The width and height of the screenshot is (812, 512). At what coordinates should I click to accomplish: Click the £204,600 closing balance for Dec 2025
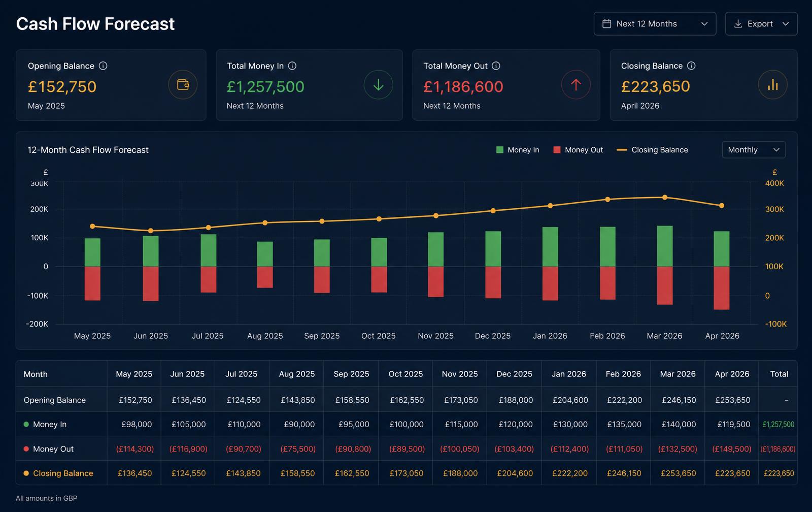click(x=515, y=473)
